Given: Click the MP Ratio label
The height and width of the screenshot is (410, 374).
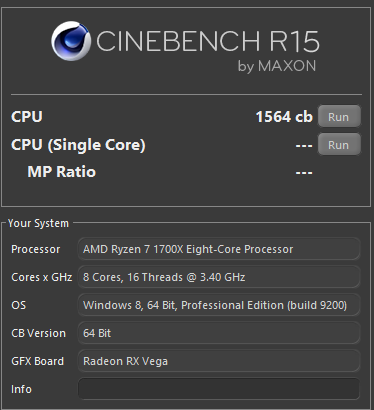Looking at the screenshot, I should [x=62, y=172].
